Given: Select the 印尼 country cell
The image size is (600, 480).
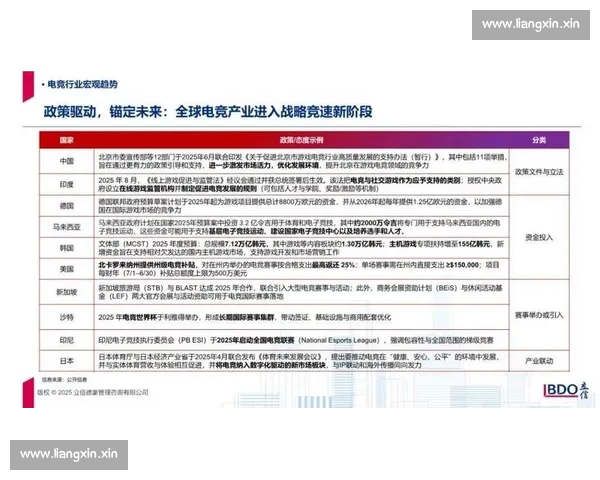Looking at the screenshot, I should (x=67, y=340).
